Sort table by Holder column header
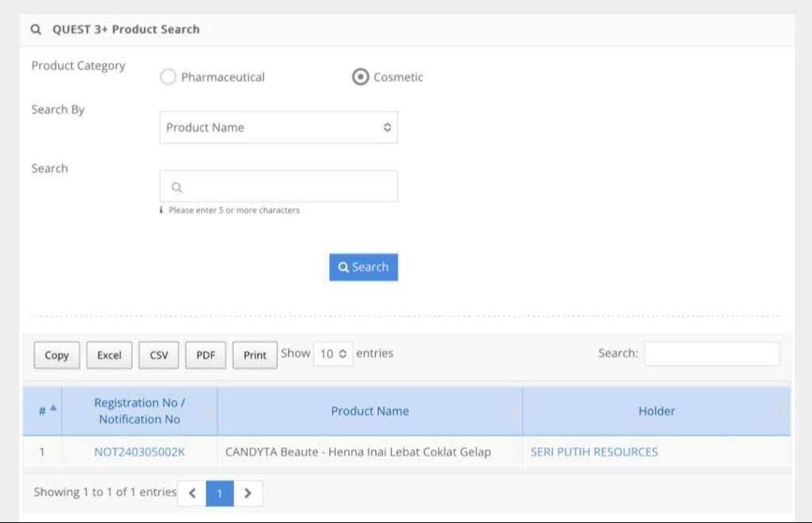 (x=657, y=411)
